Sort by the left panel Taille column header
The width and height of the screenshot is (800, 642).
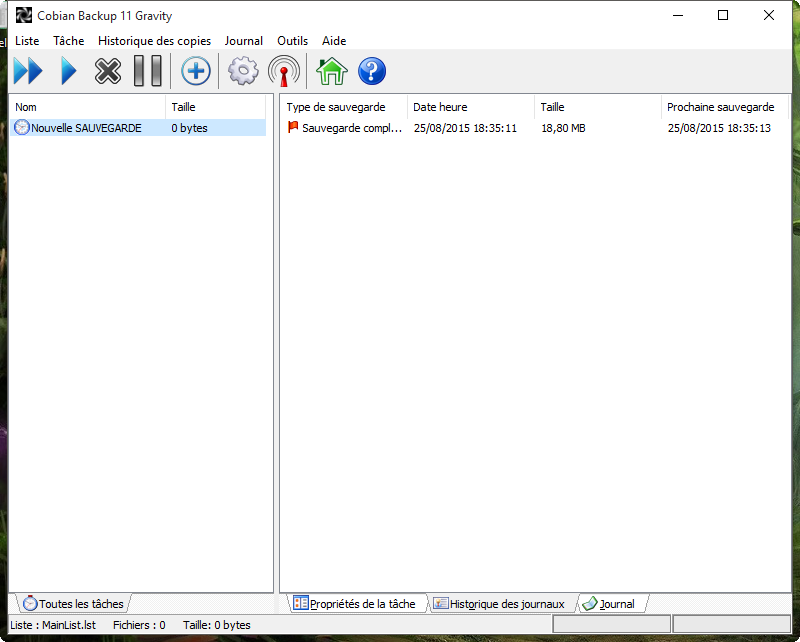coord(215,107)
